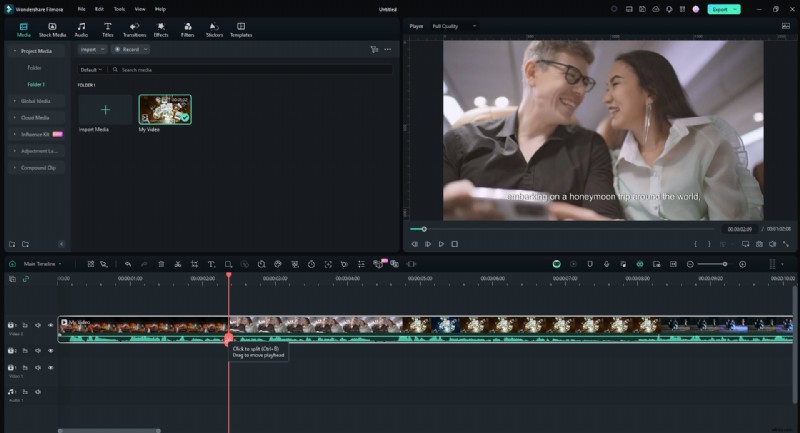Click the timeline undo icon
800x433 pixels.
[128, 264]
